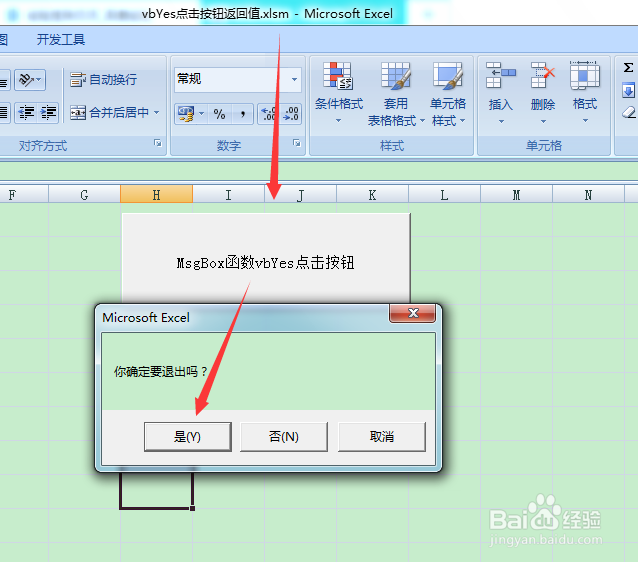Open 条件格式 conditional formatting
The width and height of the screenshot is (638, 562).
tap(339, 93)
